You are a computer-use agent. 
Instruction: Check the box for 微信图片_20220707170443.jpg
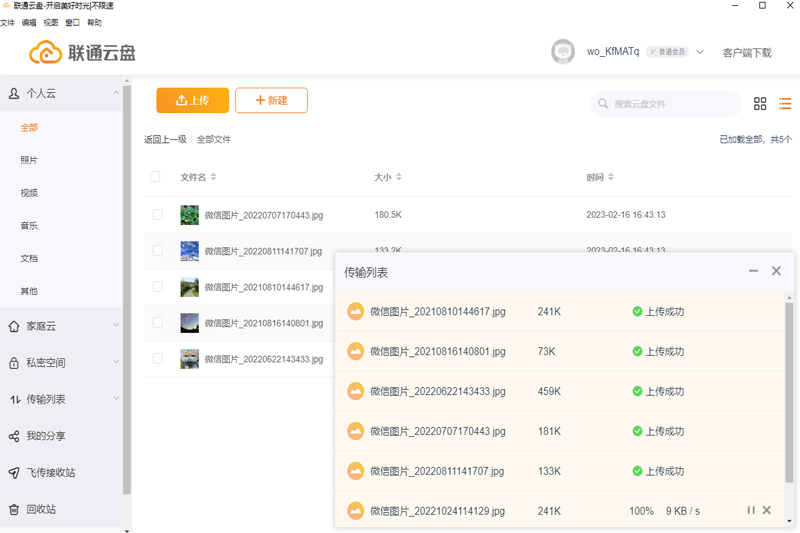(x=157, y=215)
